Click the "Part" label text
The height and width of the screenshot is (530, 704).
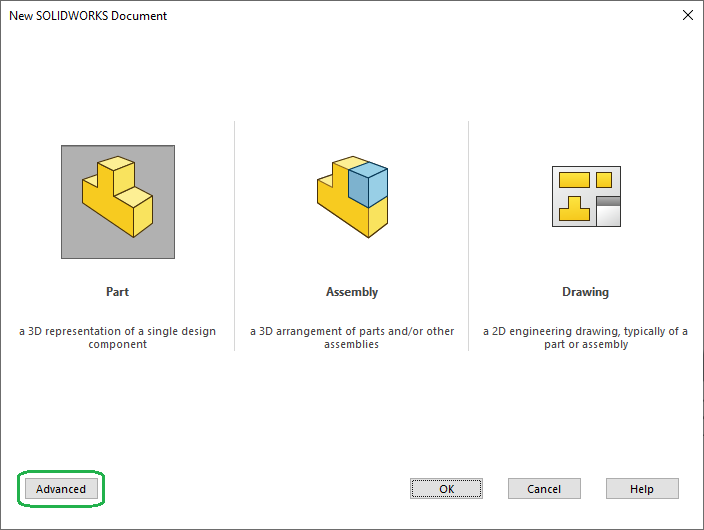click(x=117, y=292)
